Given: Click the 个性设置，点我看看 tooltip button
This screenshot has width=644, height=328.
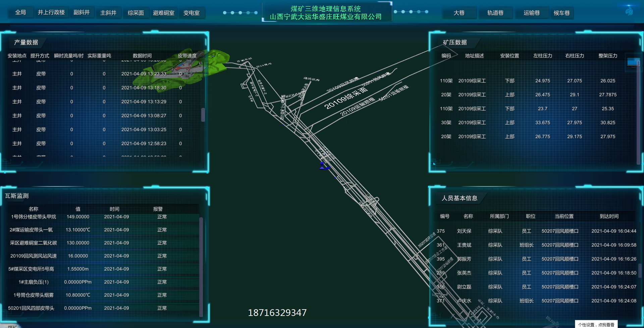Looking at the screenshot, I should pos(596,325).
